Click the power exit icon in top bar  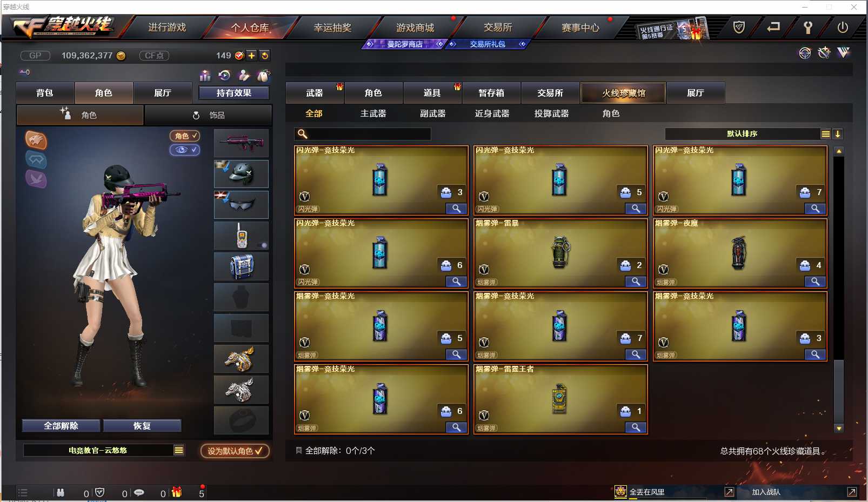coord(842,28)
